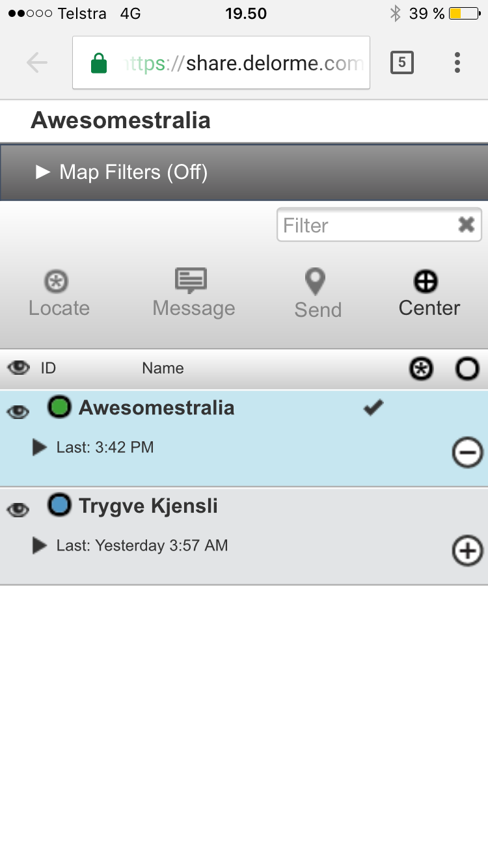
Task: Open the browser tab switcher showing 5
Action: (x=401, y=62)
